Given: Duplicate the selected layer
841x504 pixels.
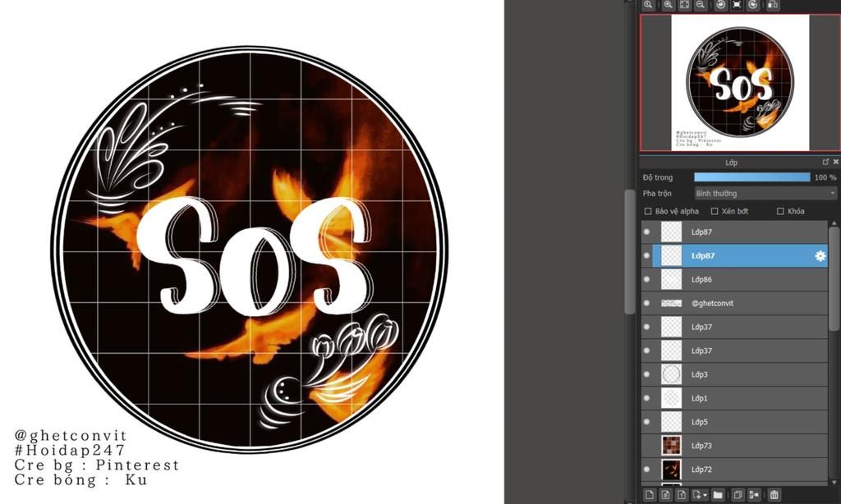Looking at the screenshot, I should (x=738, y=495).
